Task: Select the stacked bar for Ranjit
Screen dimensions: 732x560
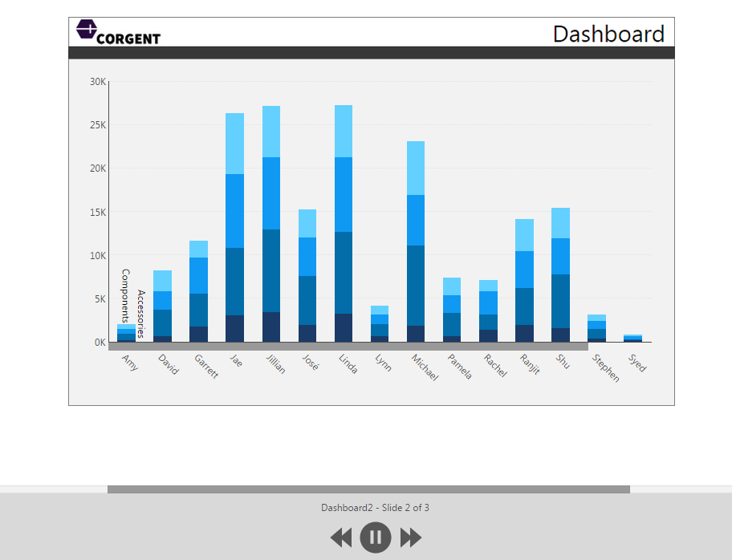Action: (x=525, y=281)
